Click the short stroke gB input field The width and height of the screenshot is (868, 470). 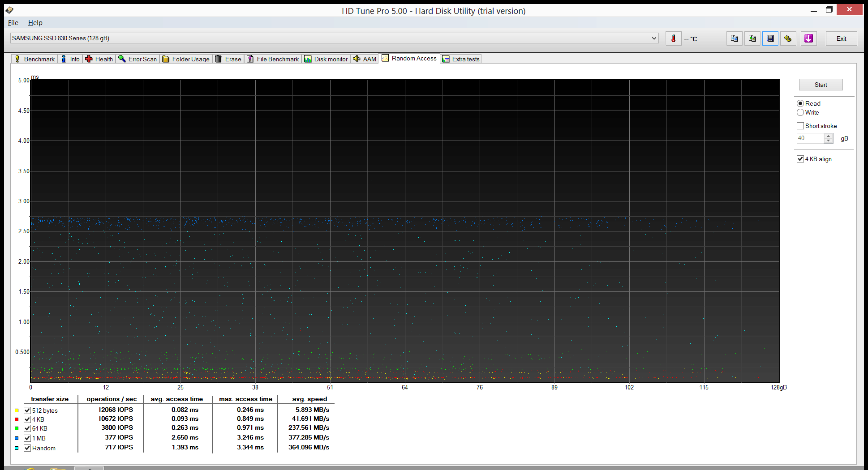(810, 138)
